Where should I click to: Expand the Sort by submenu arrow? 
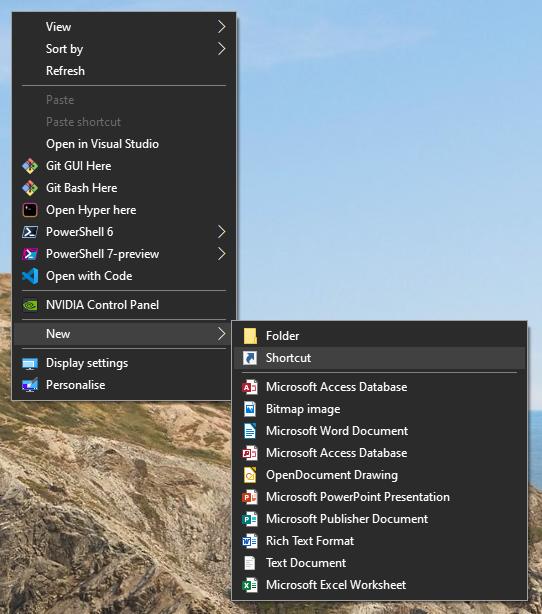point(221,49)
